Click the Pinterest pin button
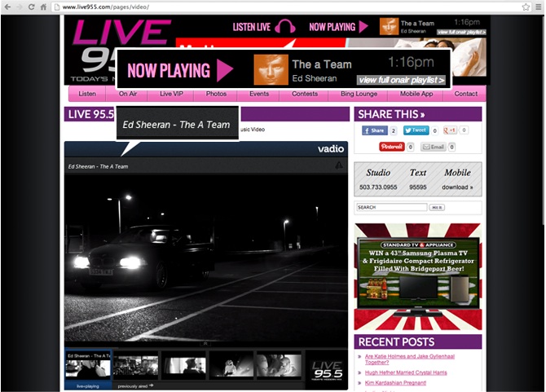Viewport: 546px width, 392px height. tap(392, 147)
